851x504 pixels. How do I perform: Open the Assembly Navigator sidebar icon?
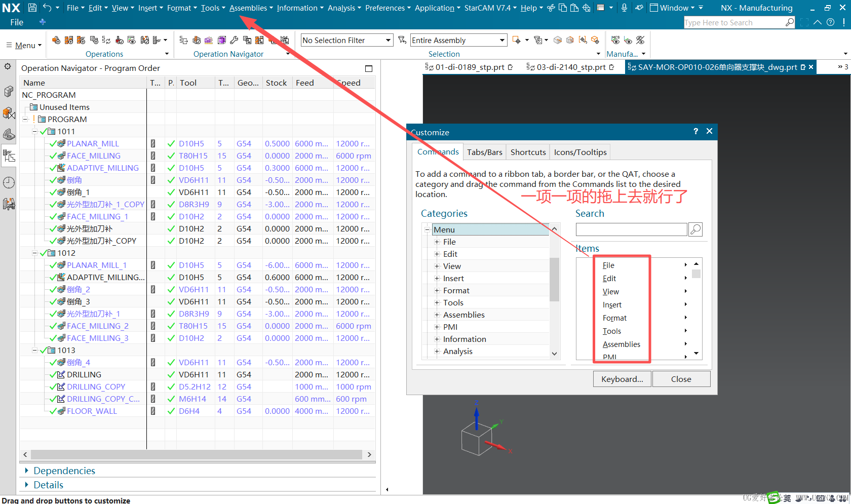[9, 112]
